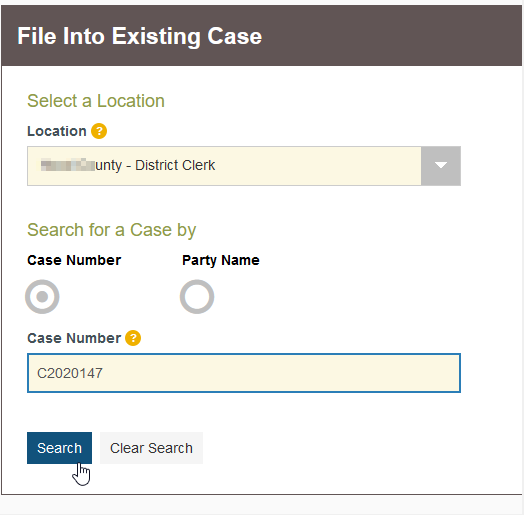Image resolution: width=524 pixels, height=515 pixels.
Task: Click the Select a Location heading
Action: pyautogui.click(x=96, y=101)
